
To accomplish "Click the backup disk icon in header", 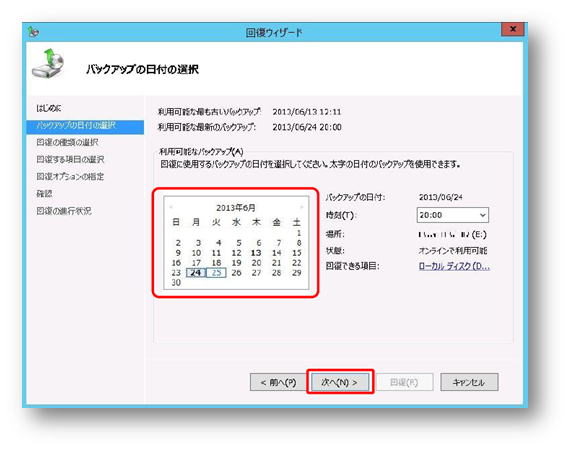I will click(x=48, y=64).
